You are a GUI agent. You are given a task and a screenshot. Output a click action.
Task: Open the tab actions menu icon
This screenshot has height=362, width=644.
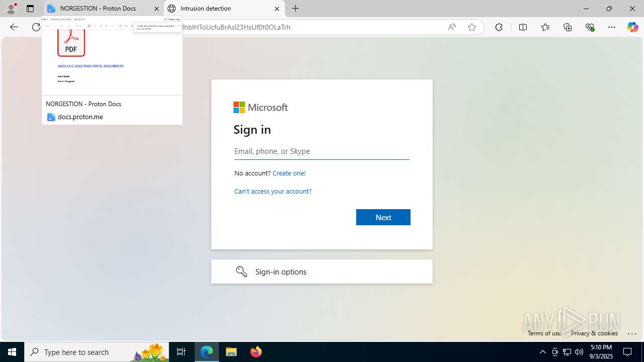coord(30,9)
